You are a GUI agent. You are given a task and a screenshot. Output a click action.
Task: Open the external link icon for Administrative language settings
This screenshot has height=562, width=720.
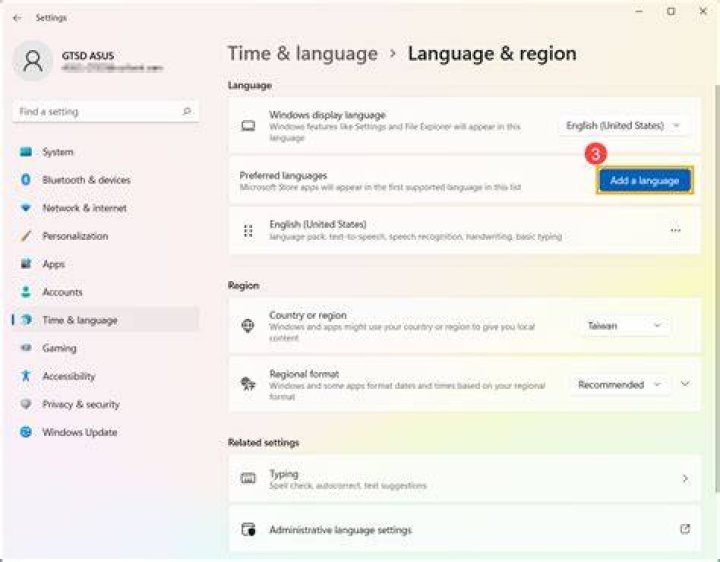click(685, 529)
